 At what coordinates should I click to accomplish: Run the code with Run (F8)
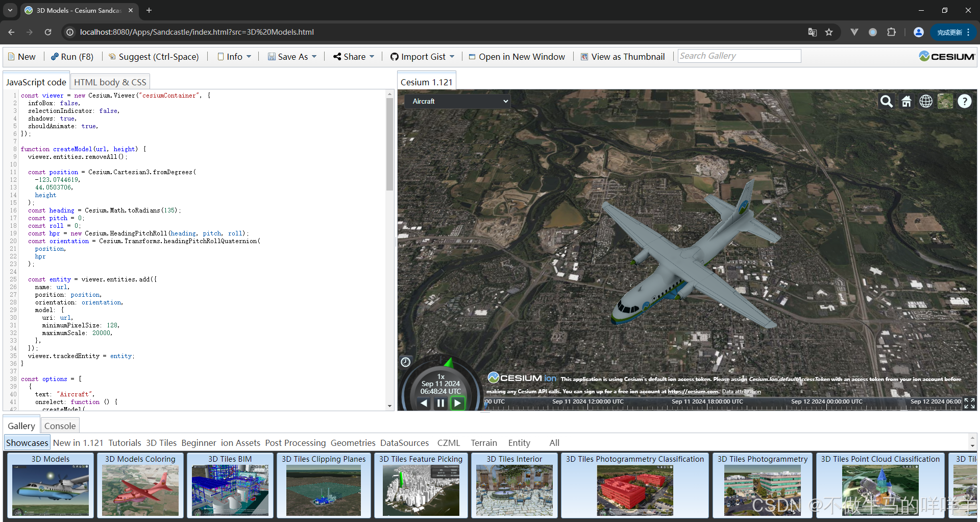point(72,57)
